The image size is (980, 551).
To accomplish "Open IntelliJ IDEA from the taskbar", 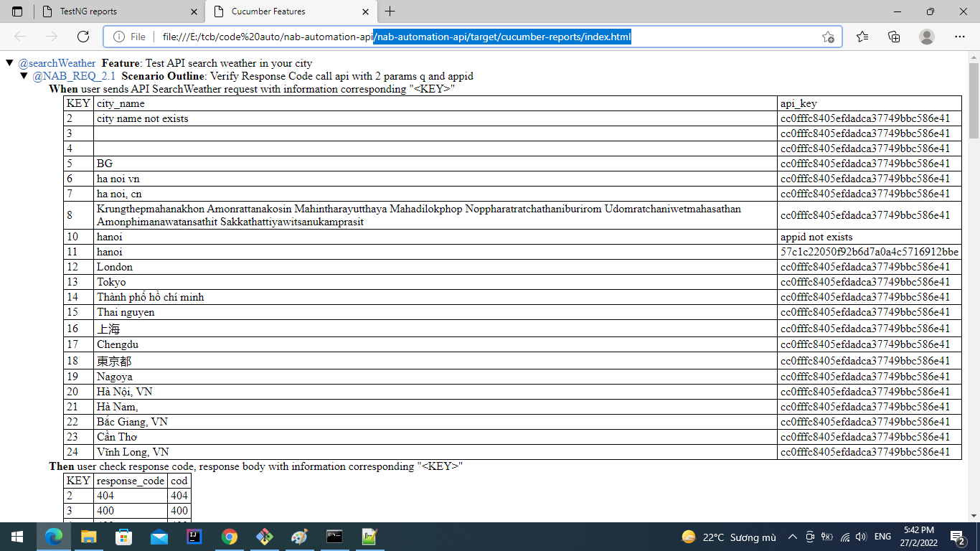I will (x=194, y=537).
